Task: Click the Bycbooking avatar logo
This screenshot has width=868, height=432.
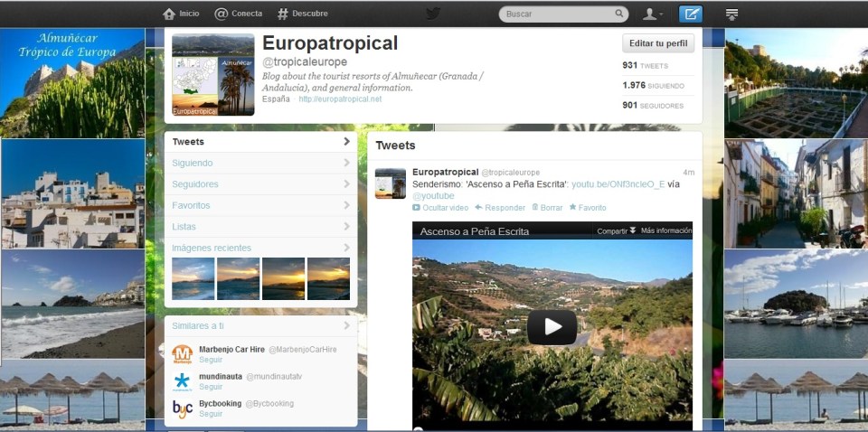Action: (183, 409)
